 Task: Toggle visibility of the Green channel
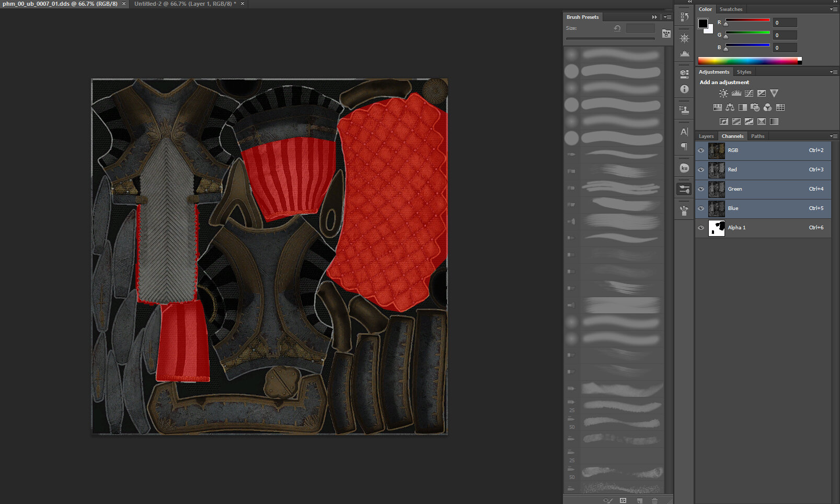701,189
